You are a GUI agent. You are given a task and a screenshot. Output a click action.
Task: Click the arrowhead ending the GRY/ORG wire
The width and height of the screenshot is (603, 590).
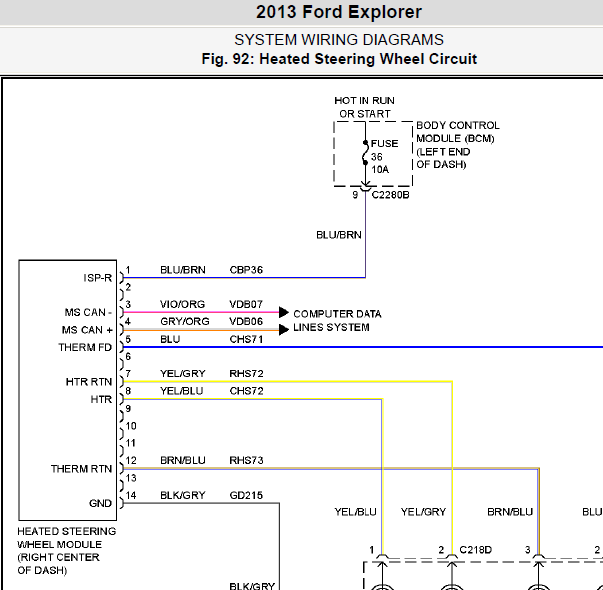pos(284,330)
